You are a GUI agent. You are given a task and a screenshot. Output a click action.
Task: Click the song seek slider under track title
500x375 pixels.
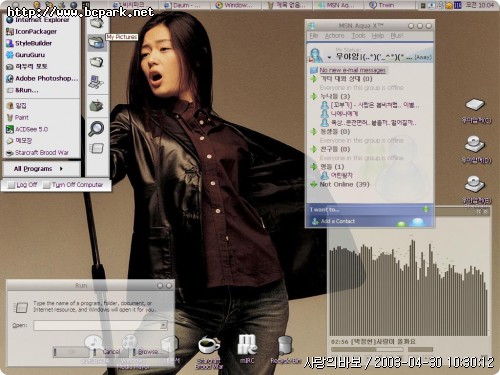click(x=367, y=349)
